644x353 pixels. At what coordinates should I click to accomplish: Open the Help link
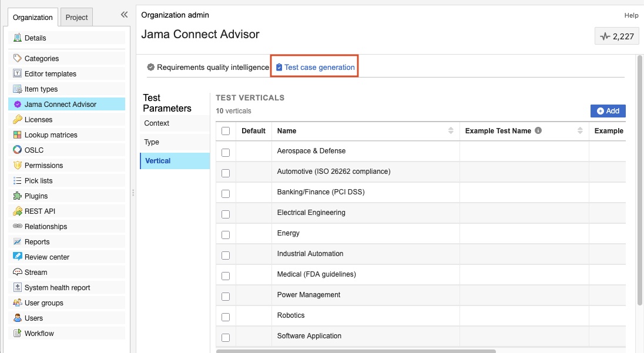631,15
